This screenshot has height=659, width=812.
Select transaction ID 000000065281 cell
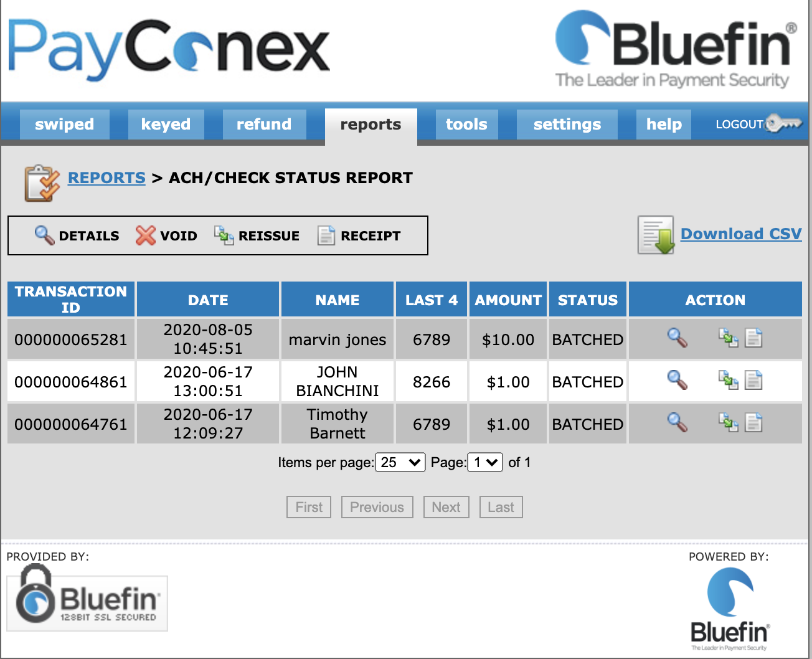[71, 339]
